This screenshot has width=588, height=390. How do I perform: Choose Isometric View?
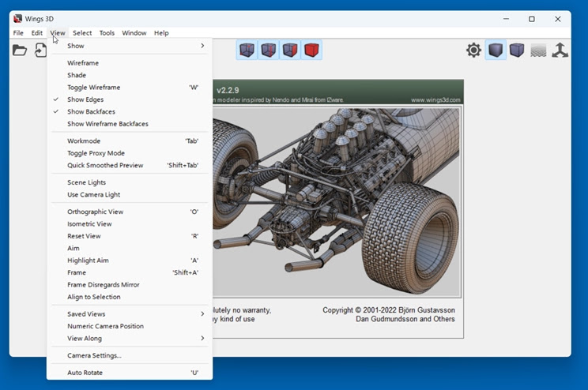click(130, 223)
